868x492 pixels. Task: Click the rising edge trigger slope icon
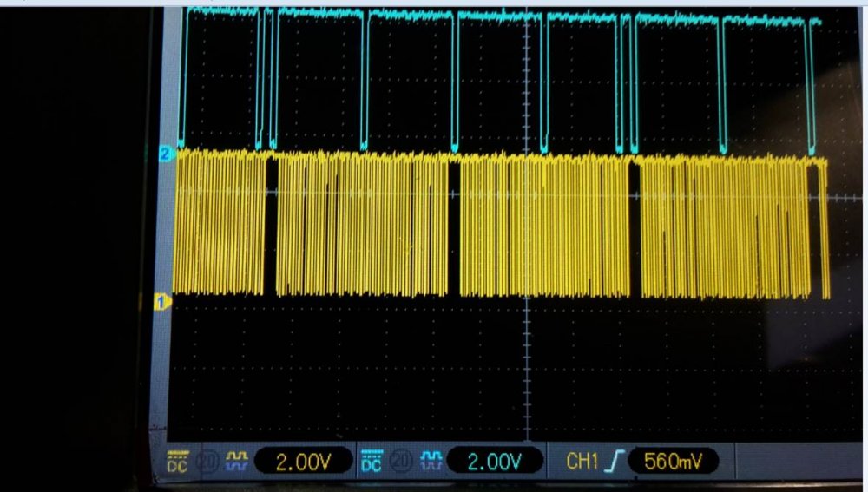click(613, 462)
